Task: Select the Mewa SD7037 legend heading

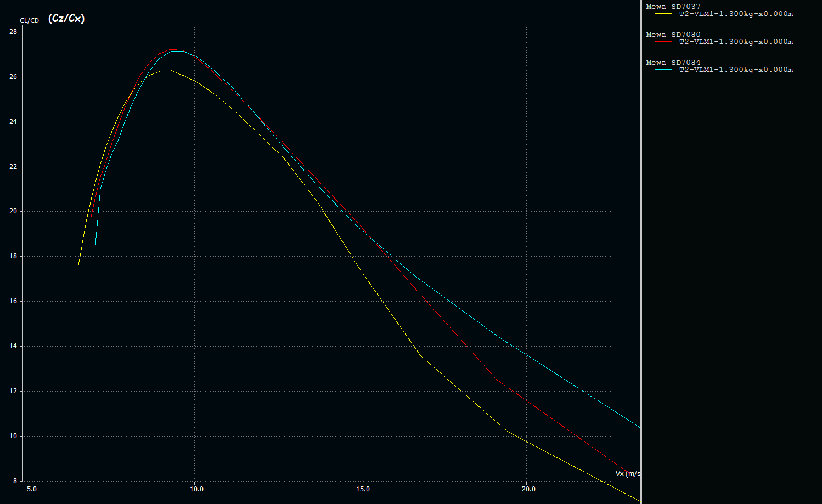Action: point(673,7)
